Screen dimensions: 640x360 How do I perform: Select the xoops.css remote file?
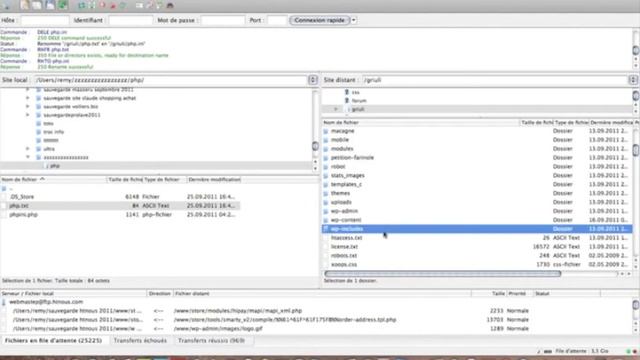click(477, 264)
